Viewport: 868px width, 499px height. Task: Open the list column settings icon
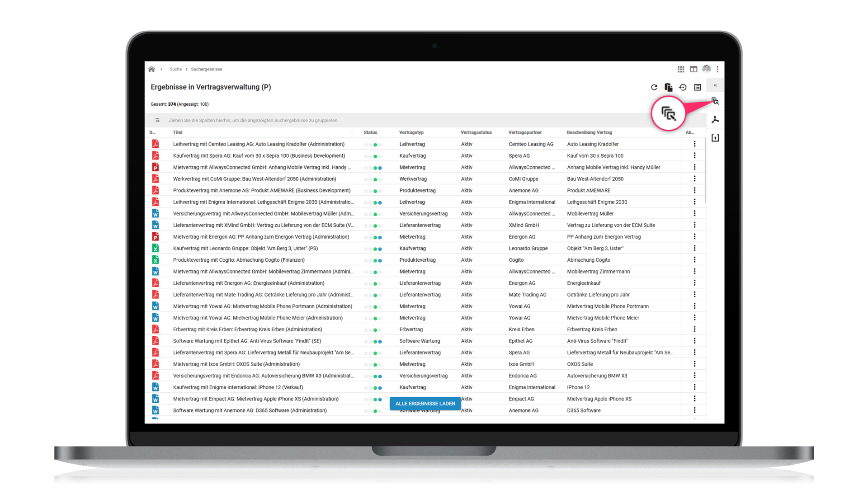pos(698,87)
